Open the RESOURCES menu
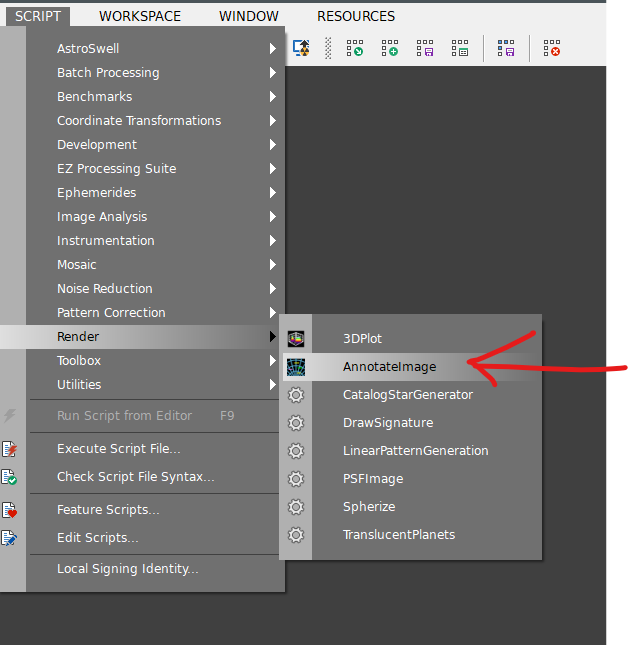Viewport: 628px width, 645px height. (355, 16)
